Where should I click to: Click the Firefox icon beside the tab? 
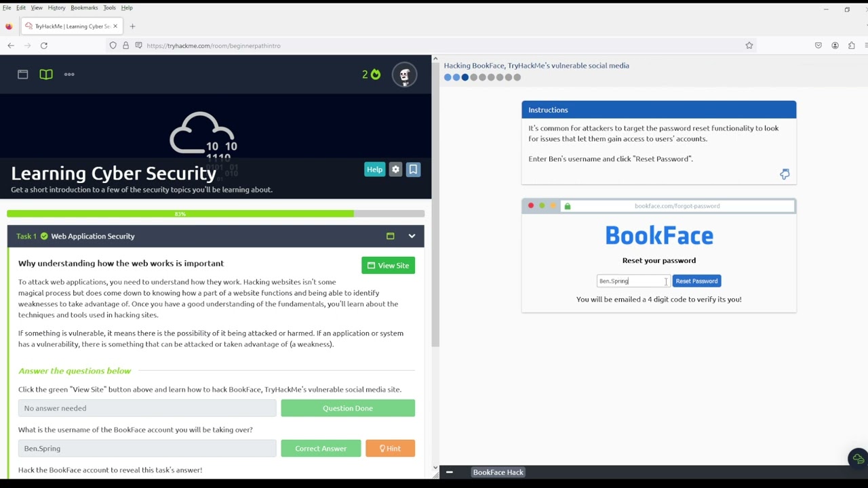point(9,26)
